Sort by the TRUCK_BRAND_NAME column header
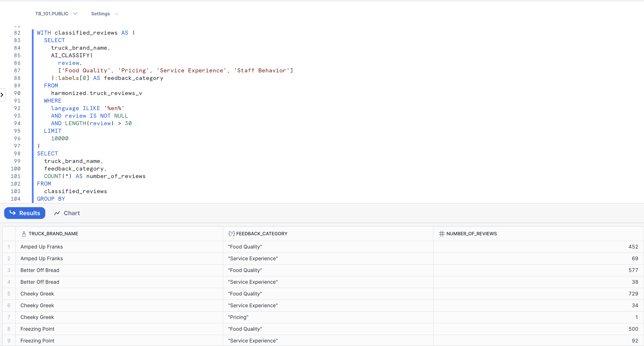 click(53, 234)
